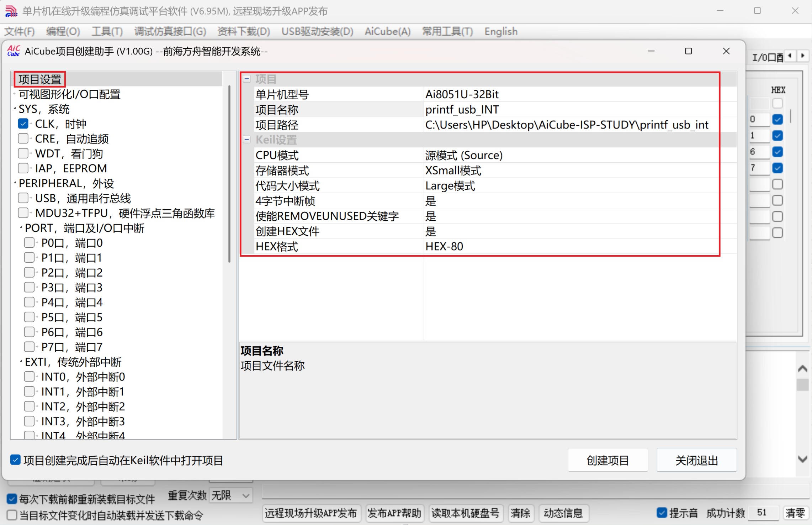Click the 存储器模式 value XSmall模式
This screenshot has width=812, height=525.
point(579,170)
